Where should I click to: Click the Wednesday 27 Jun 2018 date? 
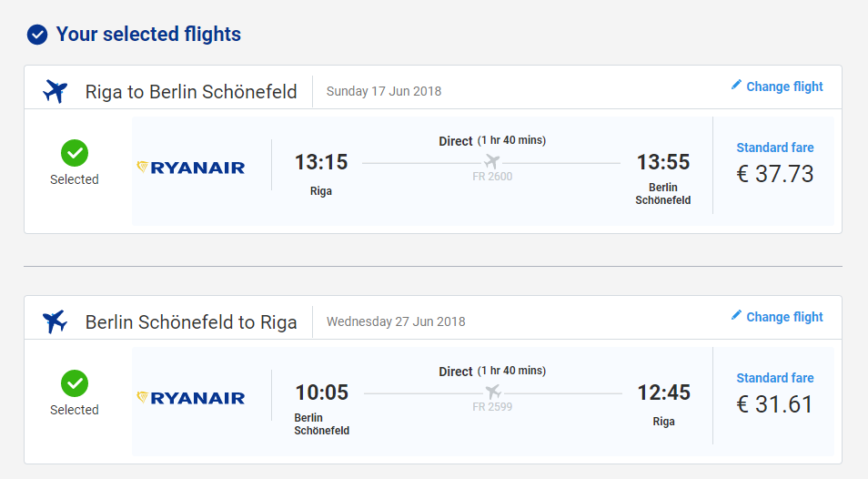coord(396,321)
